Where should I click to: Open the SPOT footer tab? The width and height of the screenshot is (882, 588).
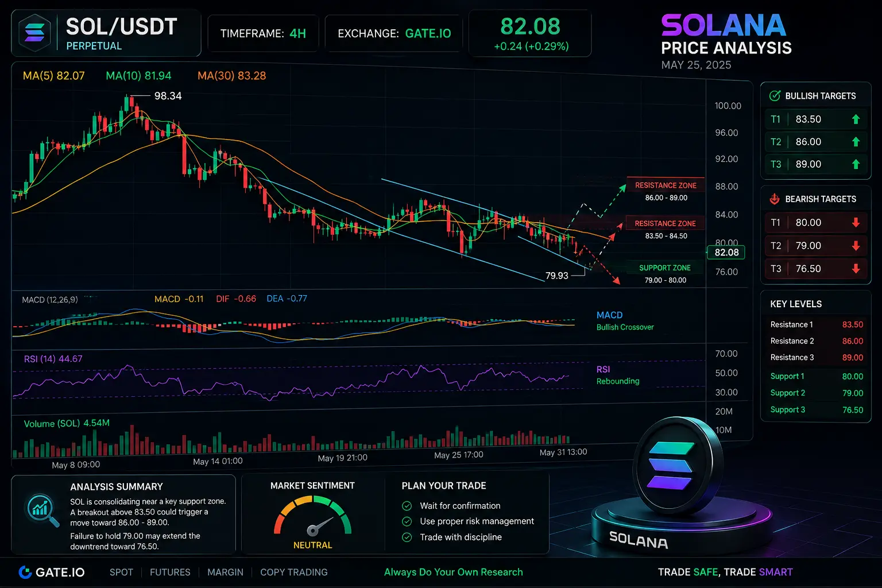point(121,572)
